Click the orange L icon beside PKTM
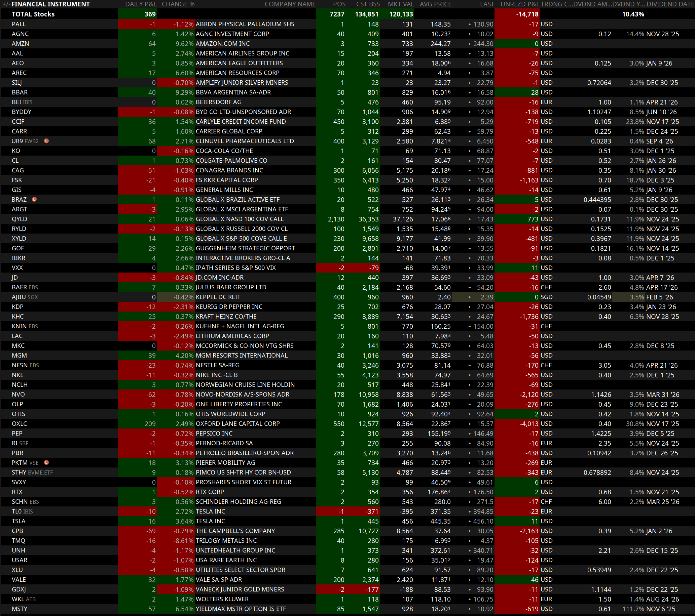 (x=46, y=462)
